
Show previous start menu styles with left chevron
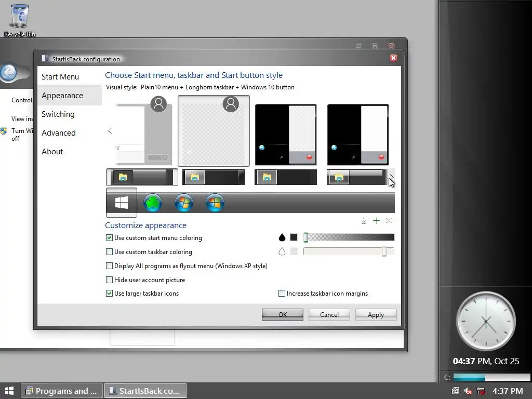pos(110,131)
